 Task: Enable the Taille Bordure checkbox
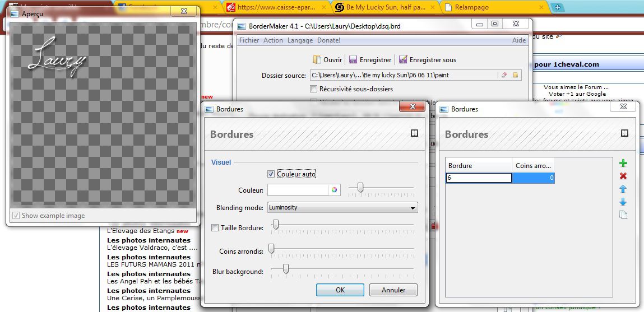tap(215, 227)
